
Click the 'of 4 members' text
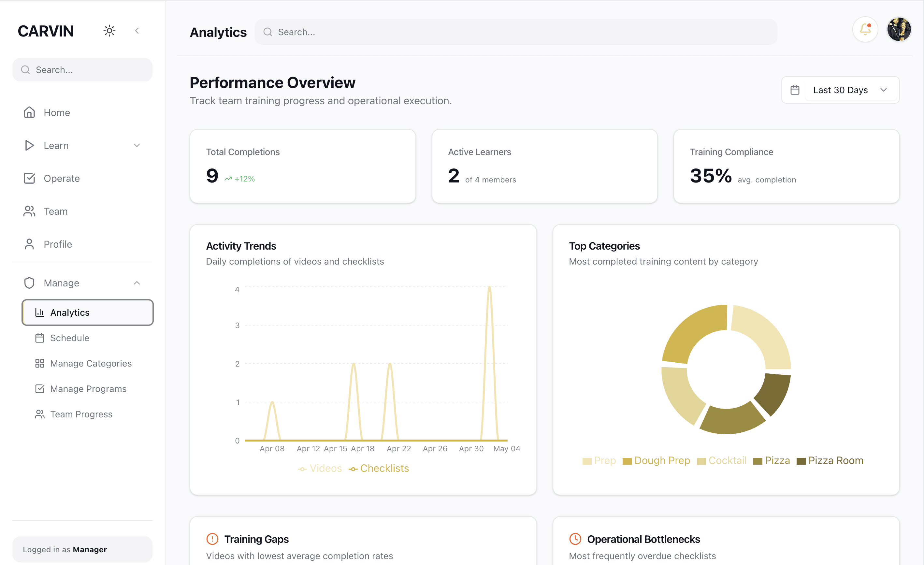(x=490, y=180)
